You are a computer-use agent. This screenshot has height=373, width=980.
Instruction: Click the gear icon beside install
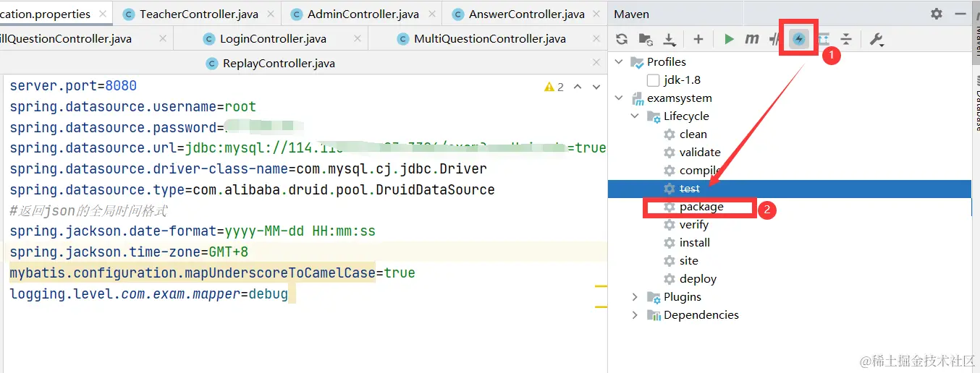669,243
